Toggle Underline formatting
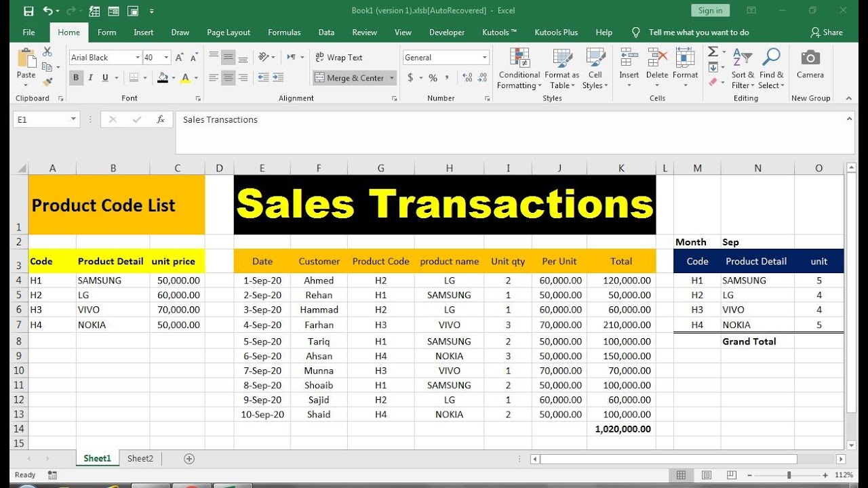The image size is (868, 488). click(106, 78)
